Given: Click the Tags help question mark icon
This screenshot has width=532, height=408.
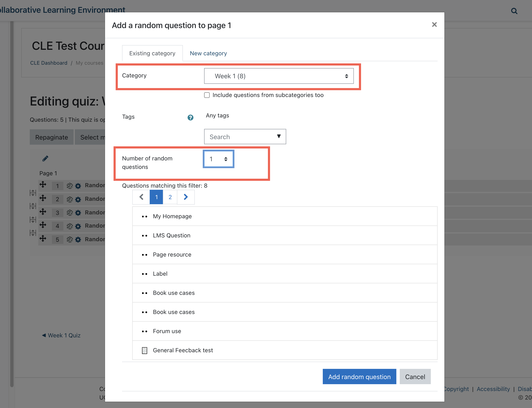Looking at the screenshot, I should [190, 118].
